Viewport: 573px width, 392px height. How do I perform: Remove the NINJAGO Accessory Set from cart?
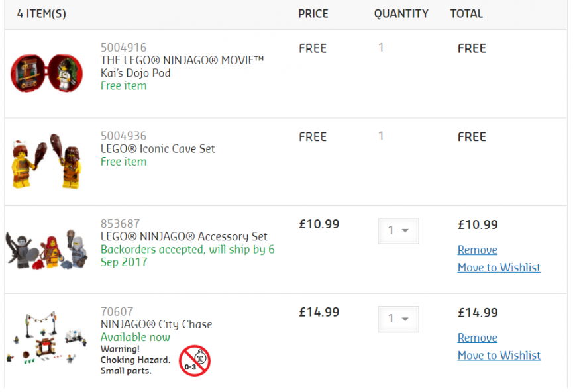[x=477, y=250]
